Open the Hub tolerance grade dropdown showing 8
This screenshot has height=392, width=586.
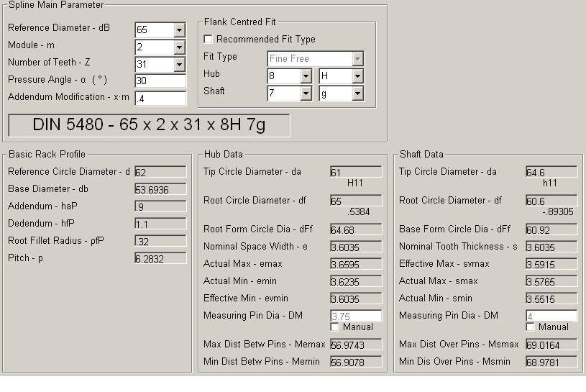tap(306, 76)
